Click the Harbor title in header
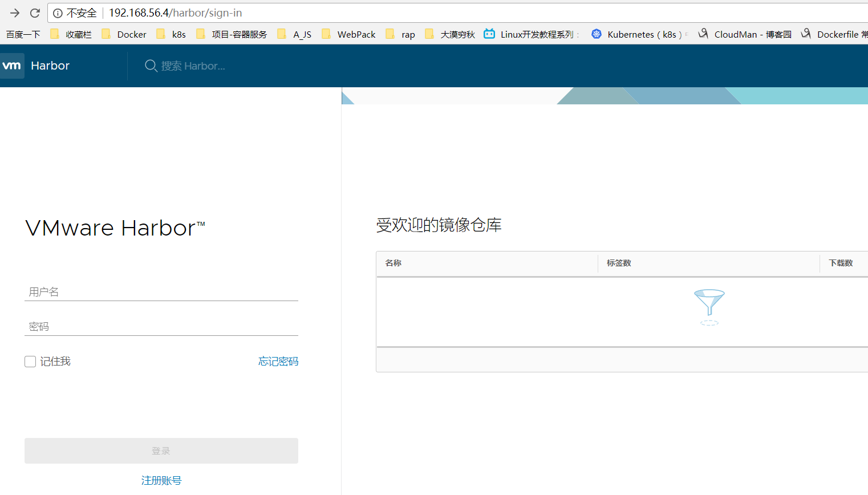Viewport: 868px width, 495px height. [x=50, y=66]
